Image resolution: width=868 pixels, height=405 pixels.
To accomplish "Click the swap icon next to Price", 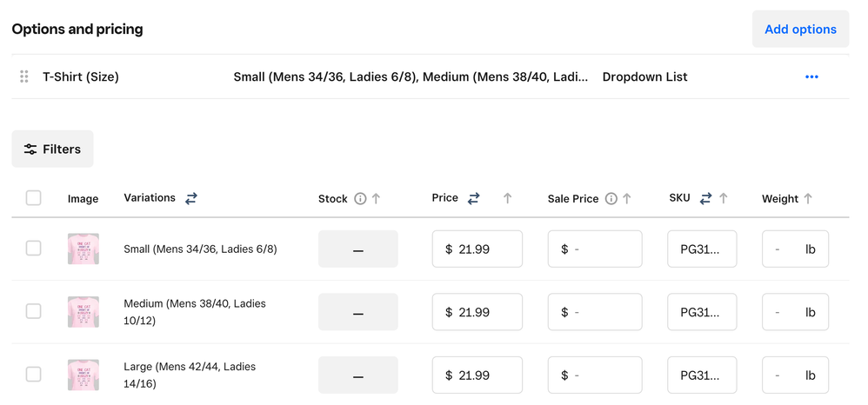I will tap(474, 198).
